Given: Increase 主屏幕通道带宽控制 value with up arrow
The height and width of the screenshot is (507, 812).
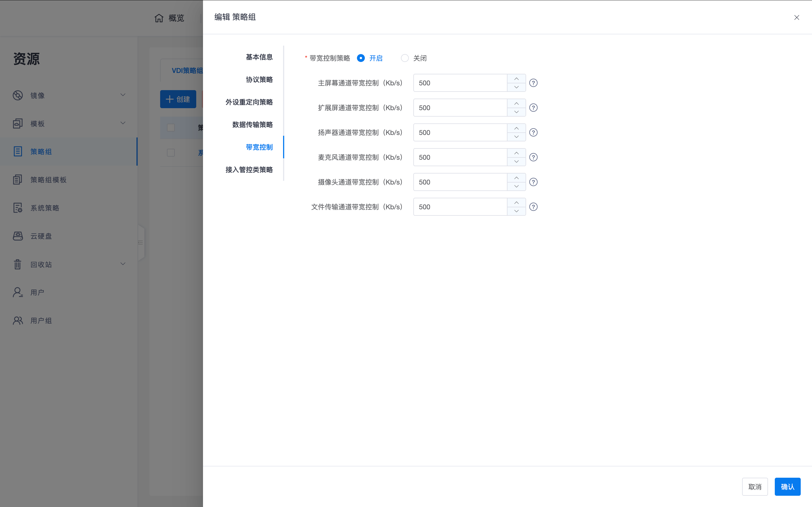Looking at the screenshot, I should 517,79.
